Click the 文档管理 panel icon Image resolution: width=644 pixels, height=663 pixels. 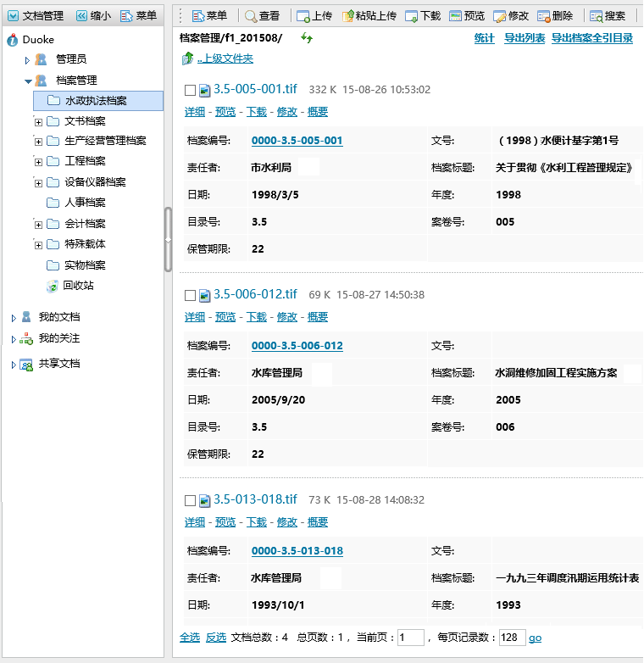point(13,16)
